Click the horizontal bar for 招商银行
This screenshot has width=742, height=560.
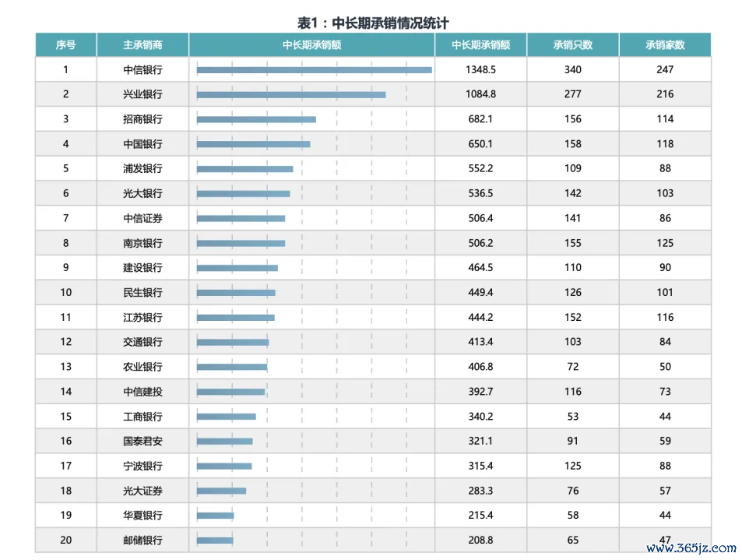(x=256, y=119)
